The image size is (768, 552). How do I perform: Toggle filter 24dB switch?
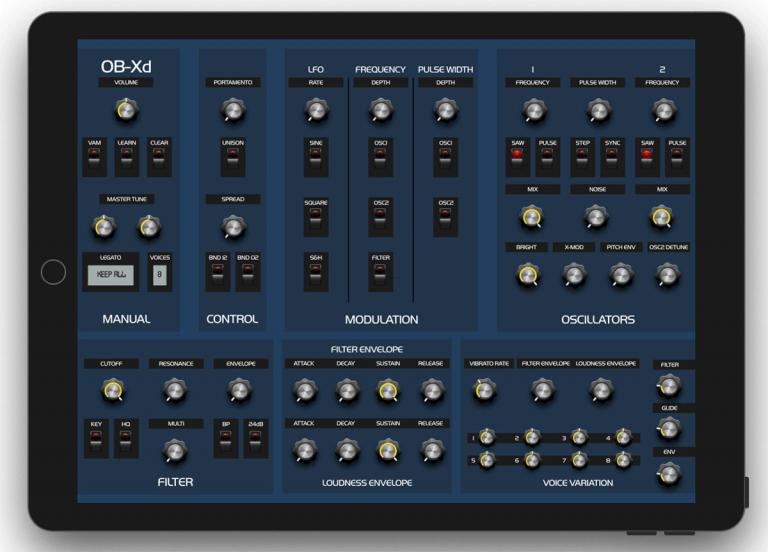256,438
